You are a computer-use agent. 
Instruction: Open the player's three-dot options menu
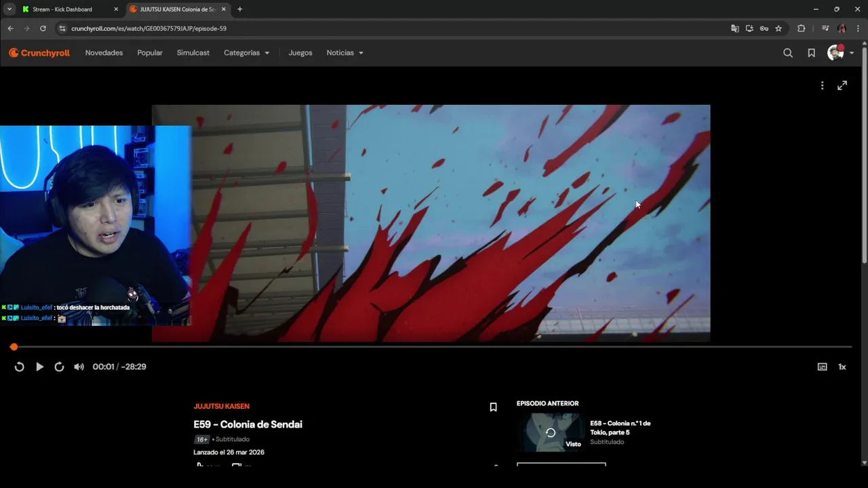(x=822, y=85)
